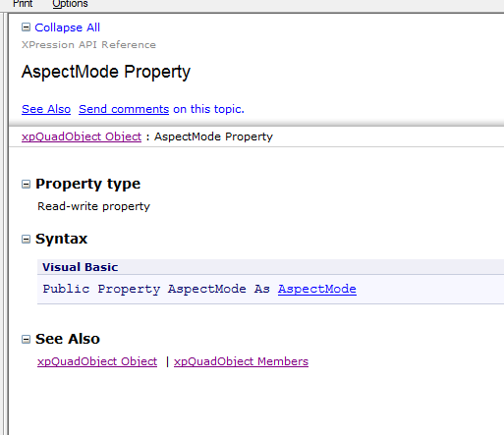The height and width of the screenshot is (435, 504).
Task: Open the Options menu
Action: coord(70,4)
